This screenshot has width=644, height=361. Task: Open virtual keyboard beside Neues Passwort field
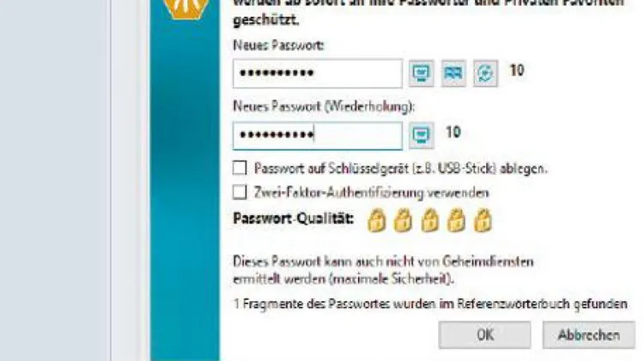pos(421,74)
